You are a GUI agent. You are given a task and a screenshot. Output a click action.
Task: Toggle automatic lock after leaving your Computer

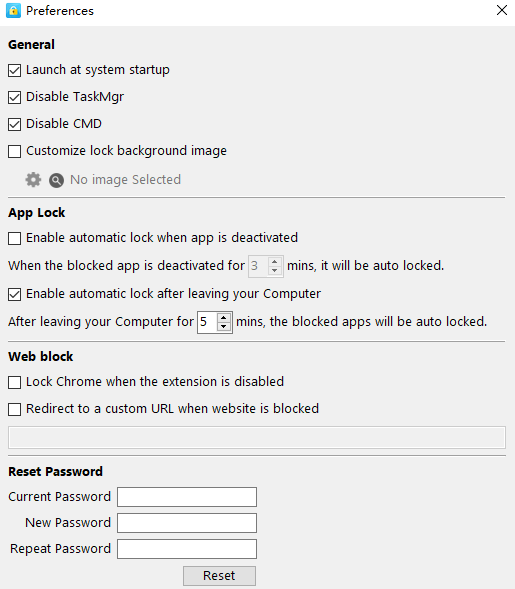point(15,294)
